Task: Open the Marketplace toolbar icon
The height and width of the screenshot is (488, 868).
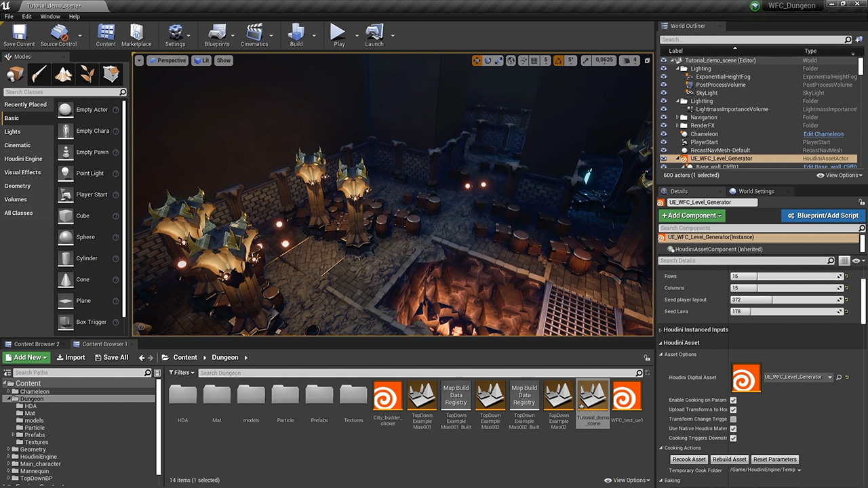Action: (x=136, y=35)
